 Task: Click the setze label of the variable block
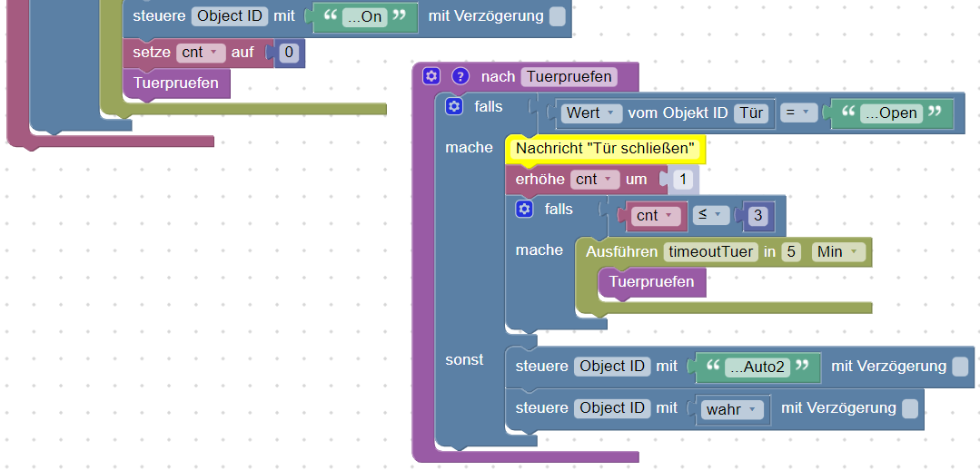coord(152,53)
